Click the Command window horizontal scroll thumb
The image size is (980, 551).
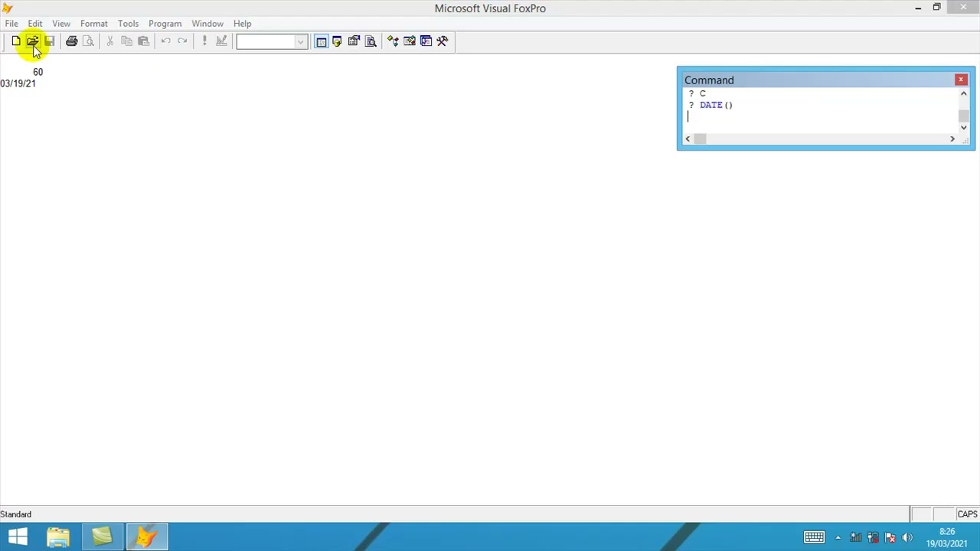[700, 139]
